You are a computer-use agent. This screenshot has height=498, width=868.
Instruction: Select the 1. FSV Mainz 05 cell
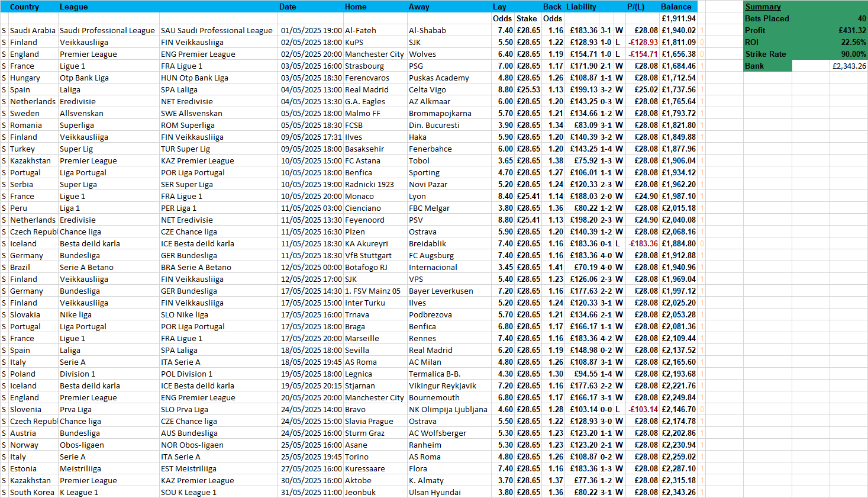(372, 291)
